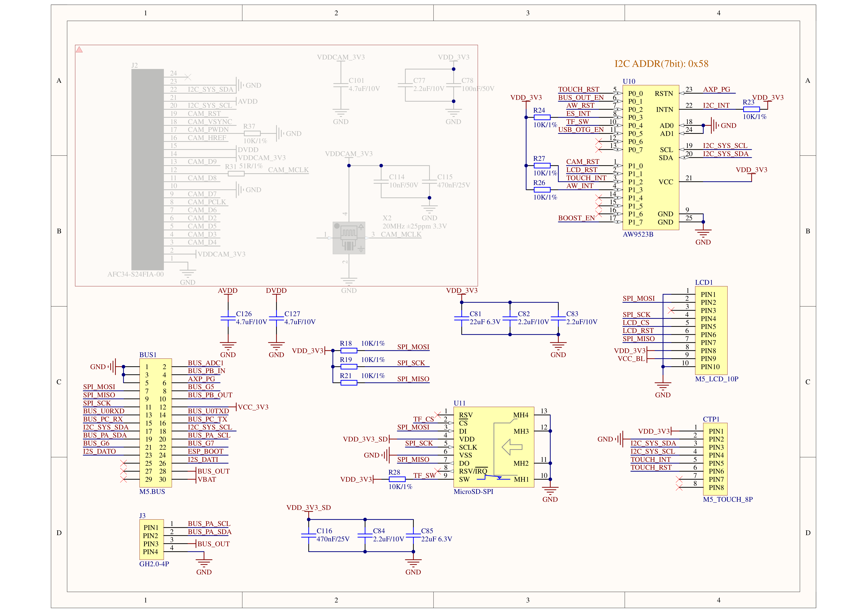Viewport: 868px width, 613px height.
Task: Click the AVDD power port above C126
Action: click(x=228, y=291)
